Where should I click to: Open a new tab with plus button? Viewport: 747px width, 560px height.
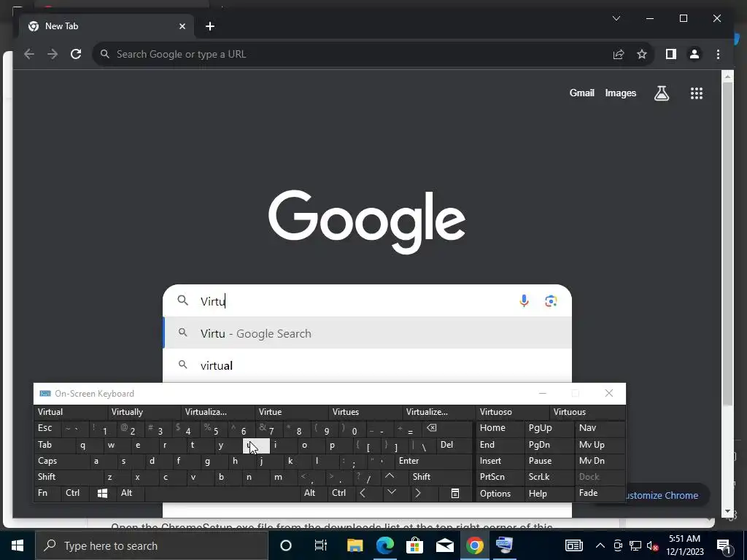[x=210, y=27]
